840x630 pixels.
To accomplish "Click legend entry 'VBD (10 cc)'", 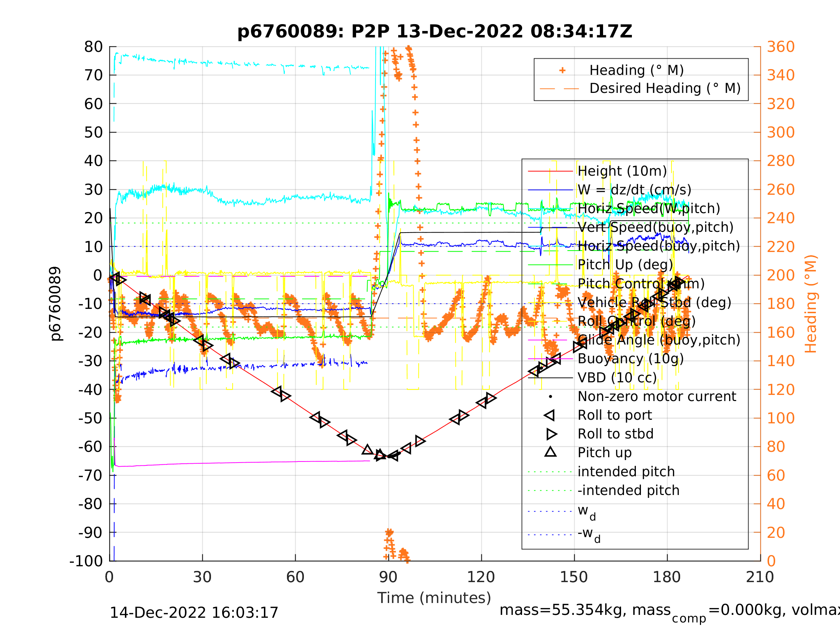I will pyautogui.click(x=617, y=378).
